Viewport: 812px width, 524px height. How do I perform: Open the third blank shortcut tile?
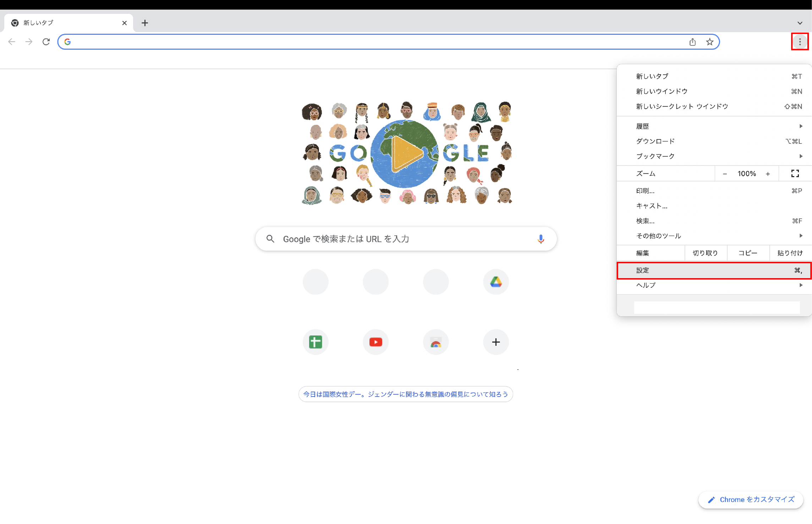436,282
